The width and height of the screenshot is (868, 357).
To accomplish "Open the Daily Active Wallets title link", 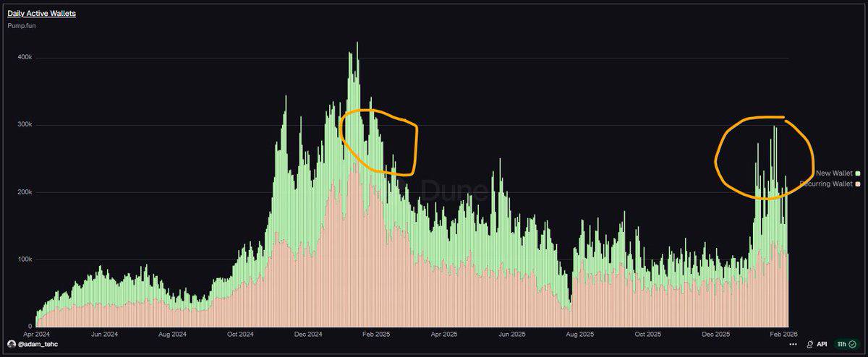I will pyautogui.click(x=41, y=13).
